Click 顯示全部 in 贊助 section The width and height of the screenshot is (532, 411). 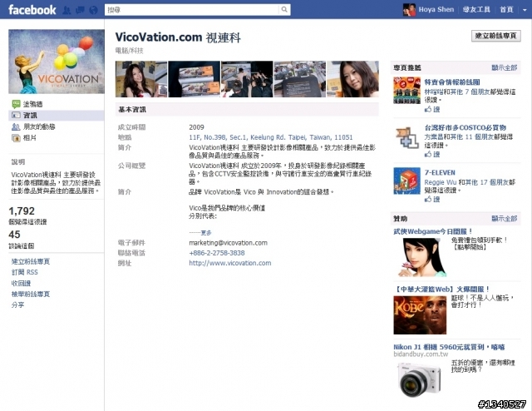point(505,219)
